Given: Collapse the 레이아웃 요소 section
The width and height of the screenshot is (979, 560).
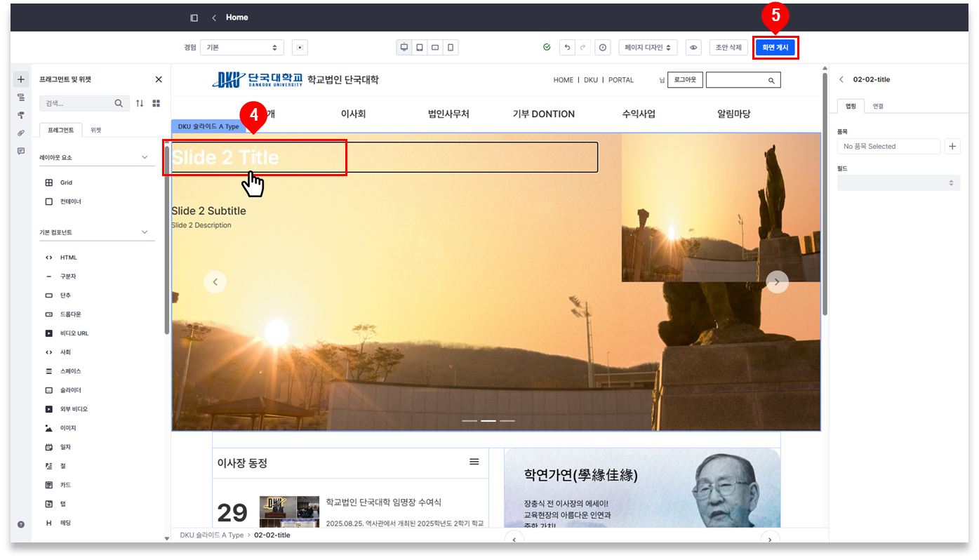Looking at the screenshot, I should (x=145, y=157).
